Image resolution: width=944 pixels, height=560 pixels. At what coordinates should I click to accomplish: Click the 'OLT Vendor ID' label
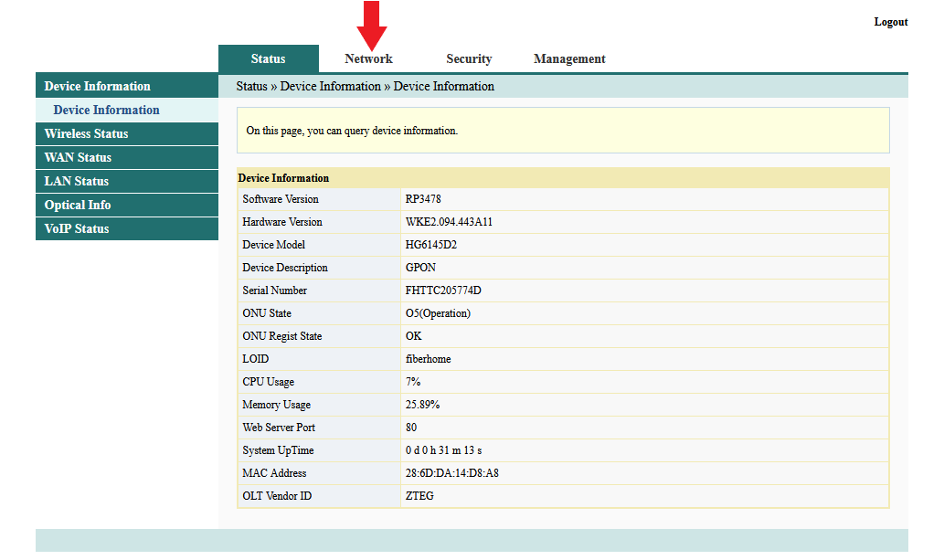[277, 497]
